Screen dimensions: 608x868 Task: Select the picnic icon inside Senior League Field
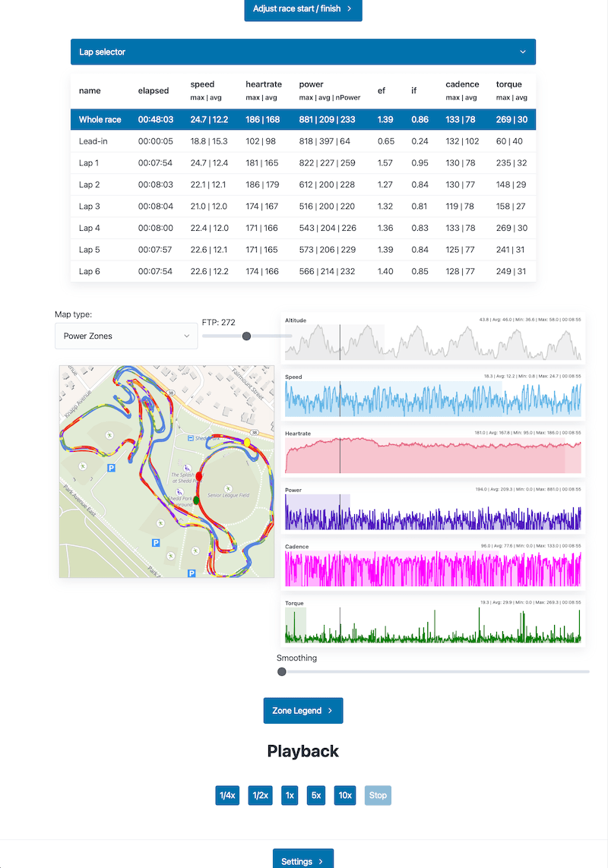(x=228, y=489)
